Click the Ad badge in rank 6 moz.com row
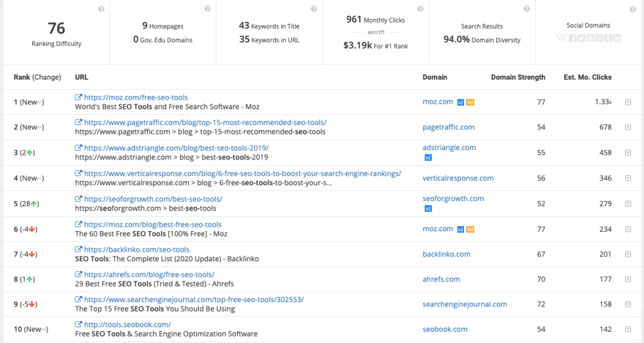Image resolution: width=644 pixels, height=343 pixels. tap(470, 230)
